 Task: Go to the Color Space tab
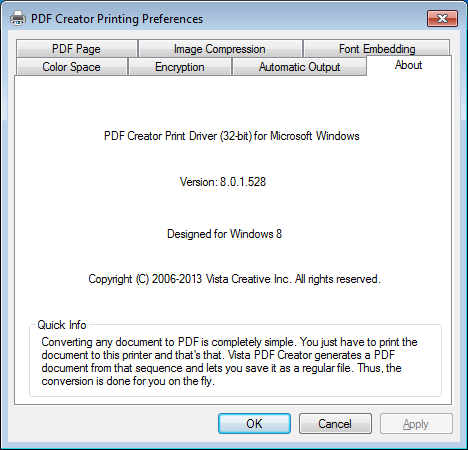pos(71,67)
